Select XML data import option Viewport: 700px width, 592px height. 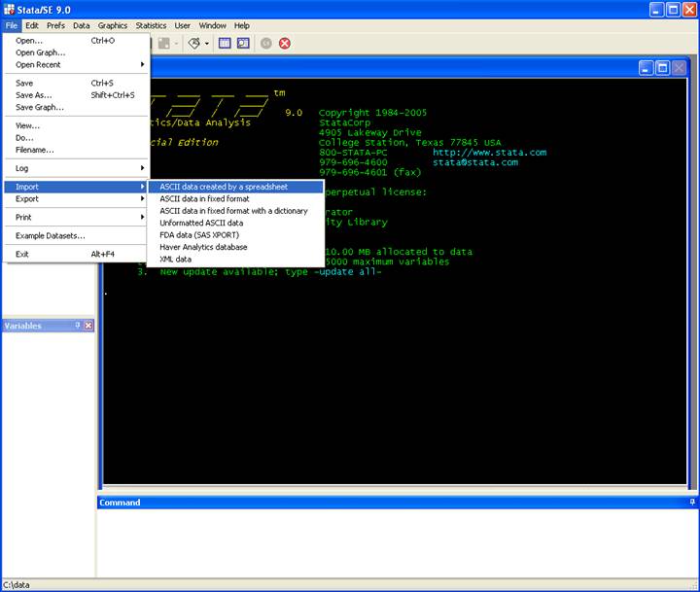click(176, 260)
